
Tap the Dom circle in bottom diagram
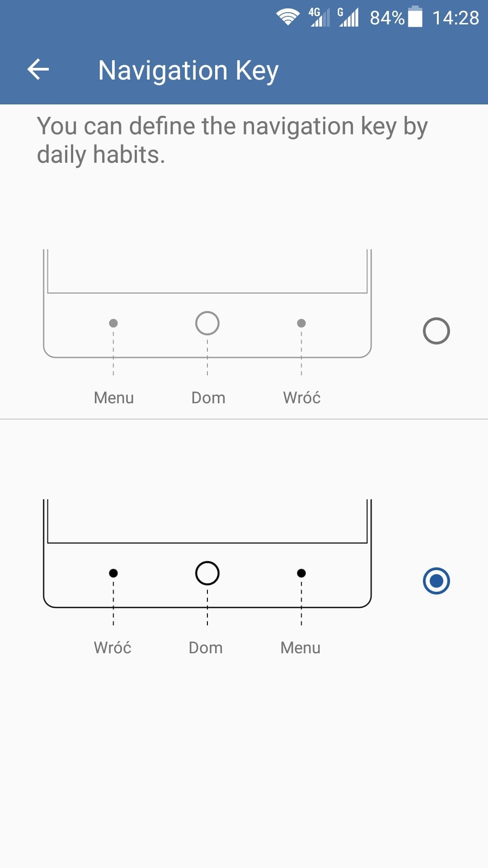(x=207, y=573)
